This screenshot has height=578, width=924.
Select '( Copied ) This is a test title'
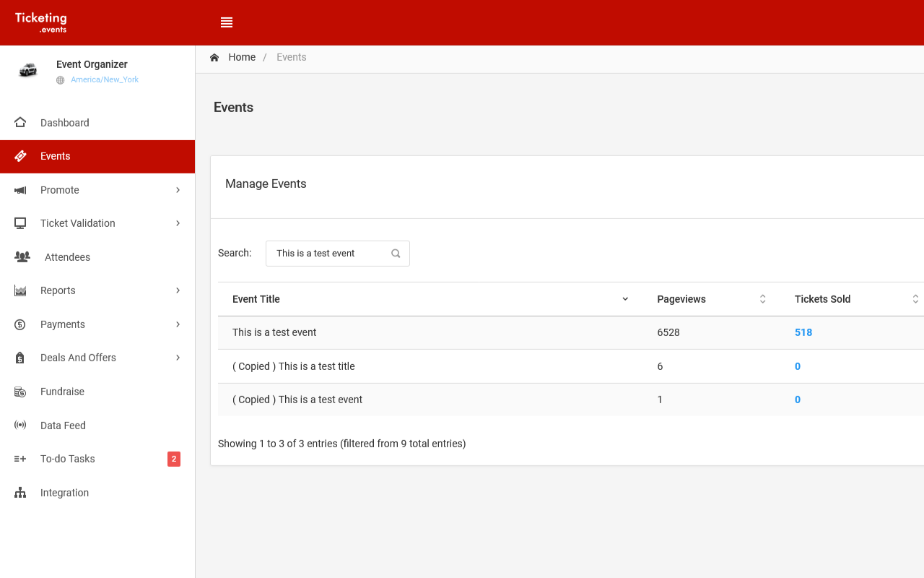[x=294, y=366]
